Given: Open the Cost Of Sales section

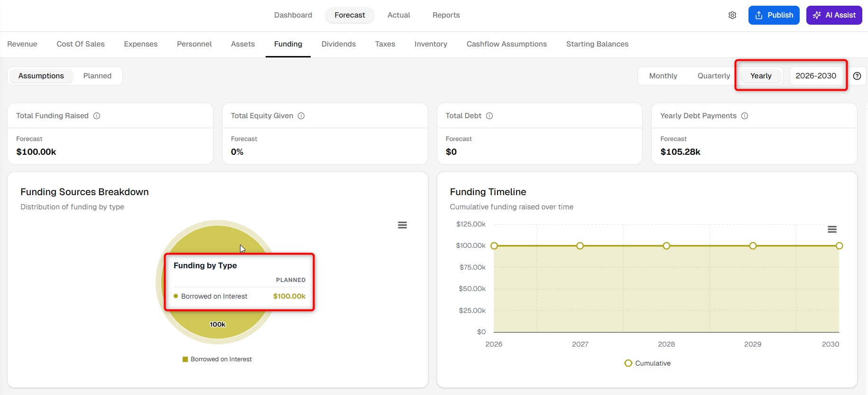Looking at the screenshot, I should (81, 44).
